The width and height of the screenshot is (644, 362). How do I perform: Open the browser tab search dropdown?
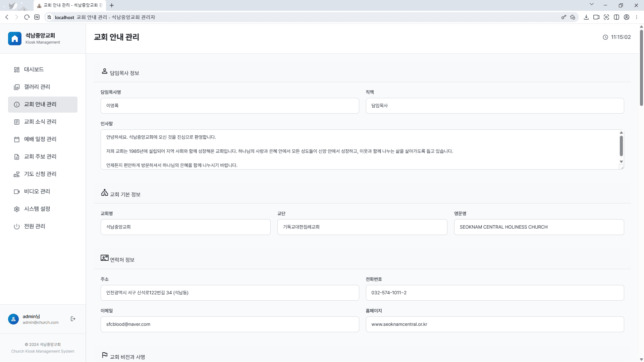591,4
